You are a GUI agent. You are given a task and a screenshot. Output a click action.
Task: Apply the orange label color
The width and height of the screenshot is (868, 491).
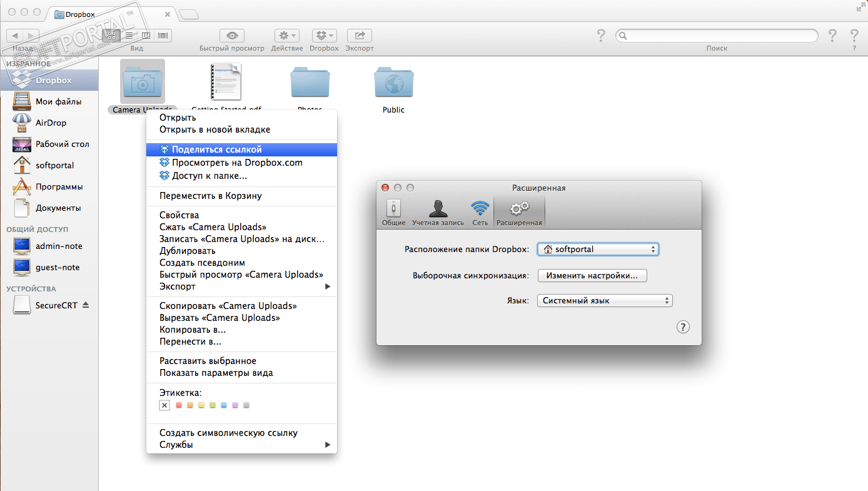point(190,405)
